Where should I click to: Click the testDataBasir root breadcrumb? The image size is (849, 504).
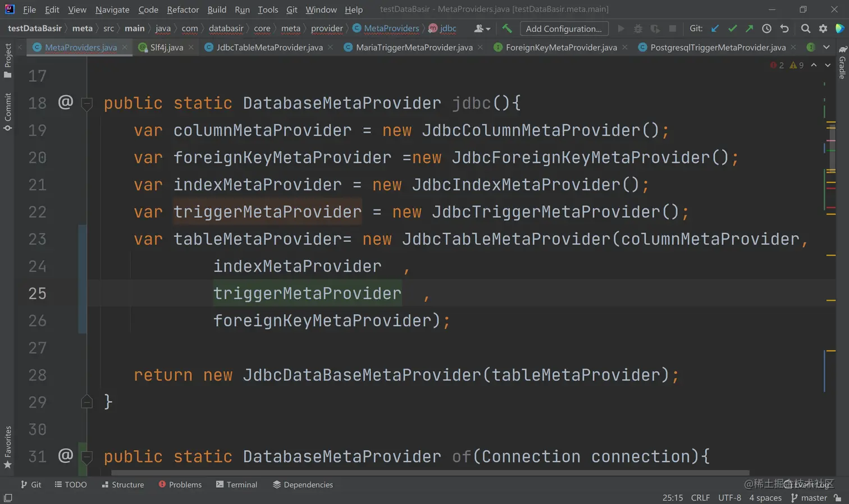coord(35,28)
